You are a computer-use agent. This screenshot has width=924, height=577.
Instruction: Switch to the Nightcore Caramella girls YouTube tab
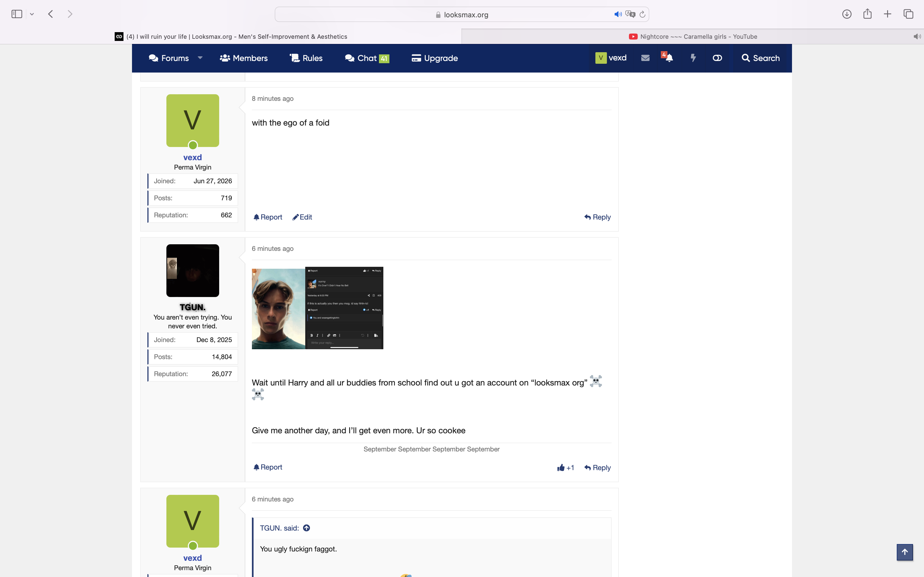coord(693,37)
